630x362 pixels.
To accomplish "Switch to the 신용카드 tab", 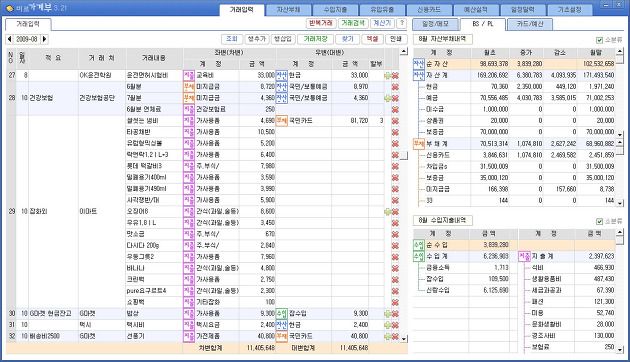I will 429,10.
